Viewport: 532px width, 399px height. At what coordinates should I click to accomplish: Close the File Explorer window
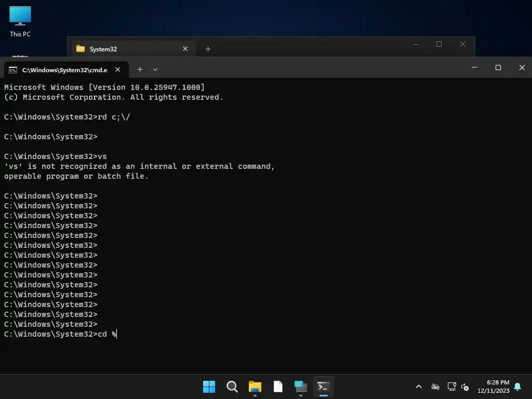point(463,45)
